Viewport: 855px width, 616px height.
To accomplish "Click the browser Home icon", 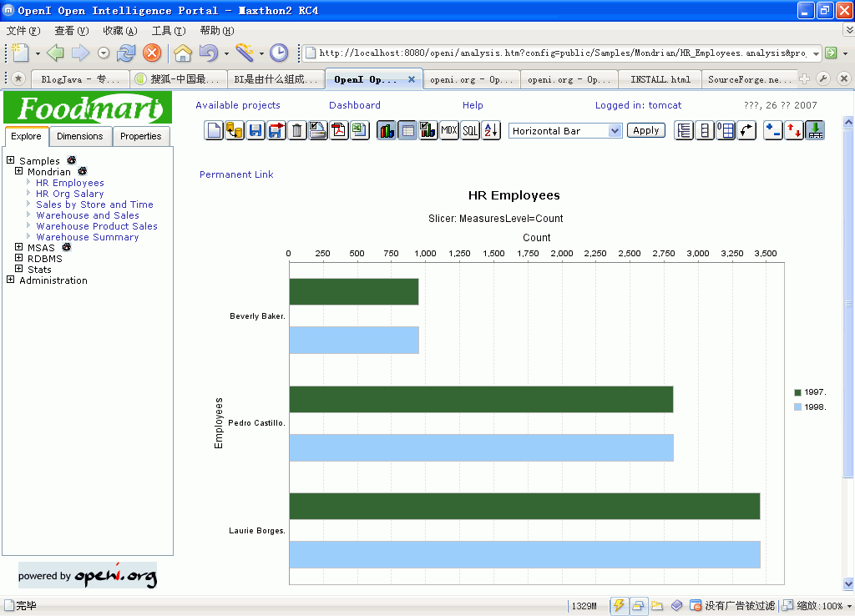I will 183,53.
